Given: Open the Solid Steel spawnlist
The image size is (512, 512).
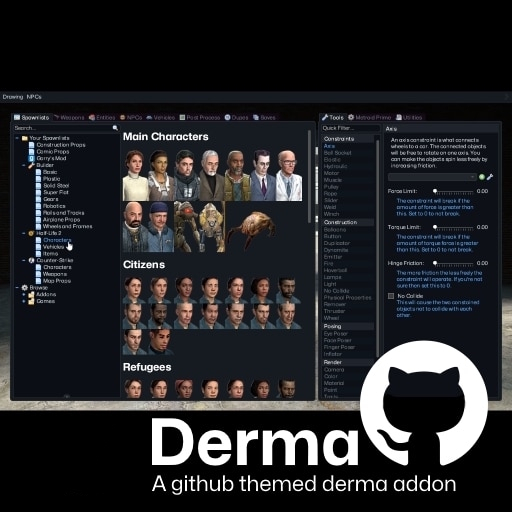Looking at the screenshot, I should 56,185.
